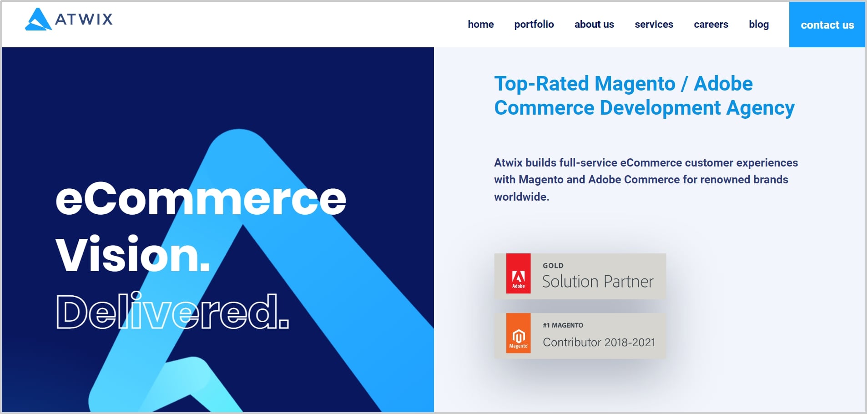Click the GOLD label on Adobe badge
The height and width of the screenshot is (414, 868).
tap(553, 266)
